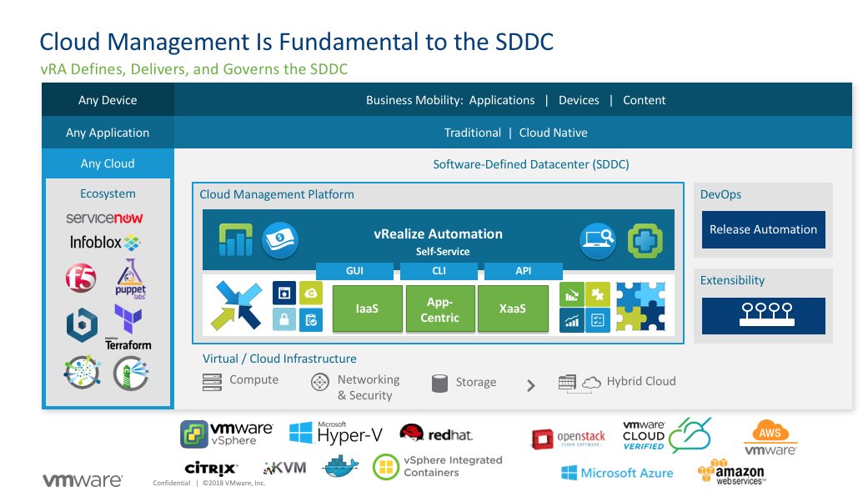Click the Puppet Labs flask icon
This screenshot has height=497, width=868.
click(x=130, y=278)
